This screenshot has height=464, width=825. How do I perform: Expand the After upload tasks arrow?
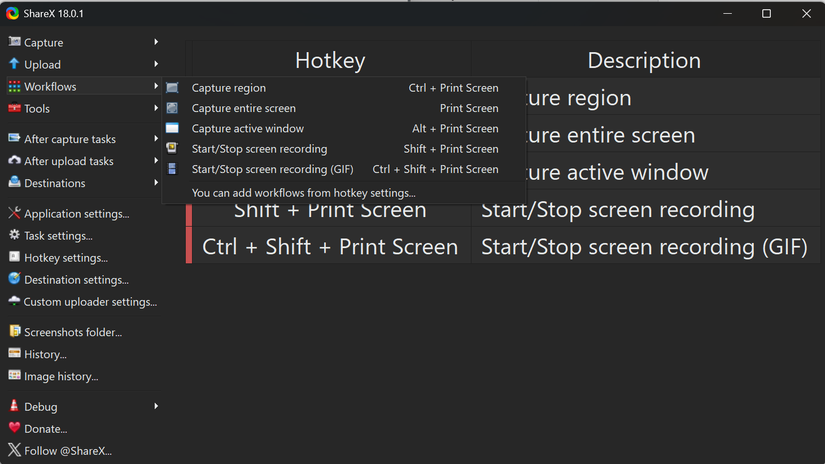point(156,161)
